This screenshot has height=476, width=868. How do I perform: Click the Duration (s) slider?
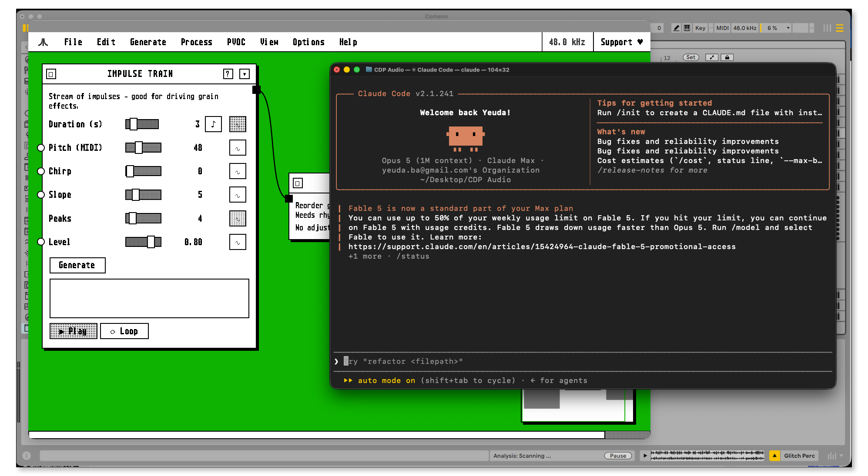(x=142, y=124)
